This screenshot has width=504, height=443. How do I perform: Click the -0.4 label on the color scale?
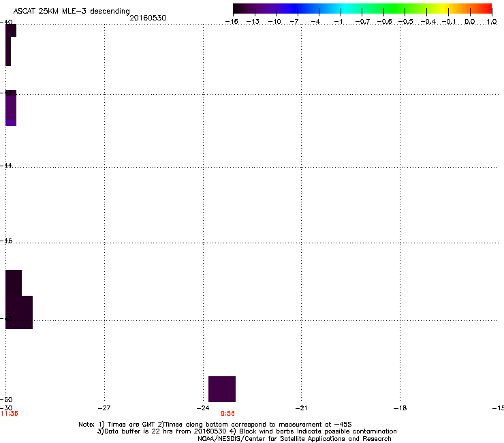tap(428, 22)
